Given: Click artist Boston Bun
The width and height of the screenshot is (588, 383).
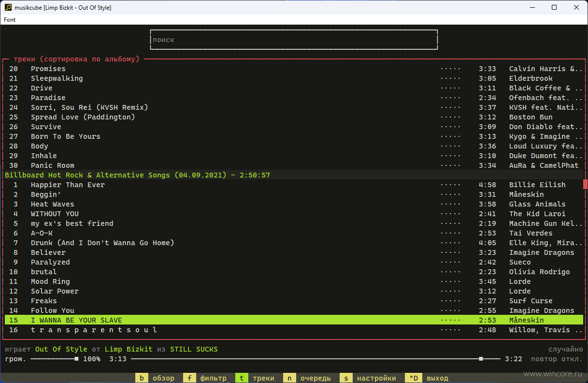Looking at the screenshot, I should tap(531, 117).
